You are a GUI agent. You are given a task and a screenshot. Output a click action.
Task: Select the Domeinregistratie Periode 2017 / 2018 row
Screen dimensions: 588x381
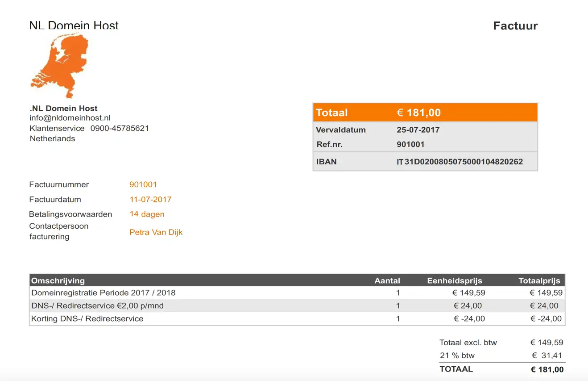tap(104, 293)
